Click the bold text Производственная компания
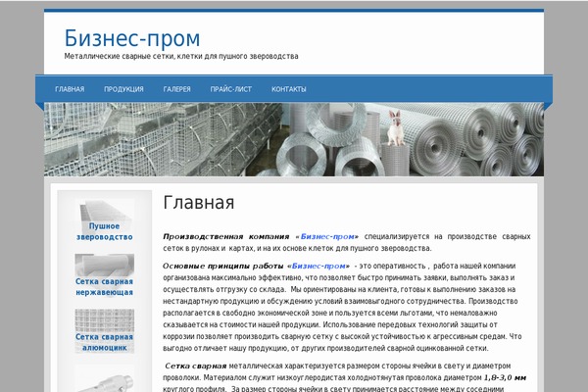Viewport: 588px width, 392px height. point(226,237)
